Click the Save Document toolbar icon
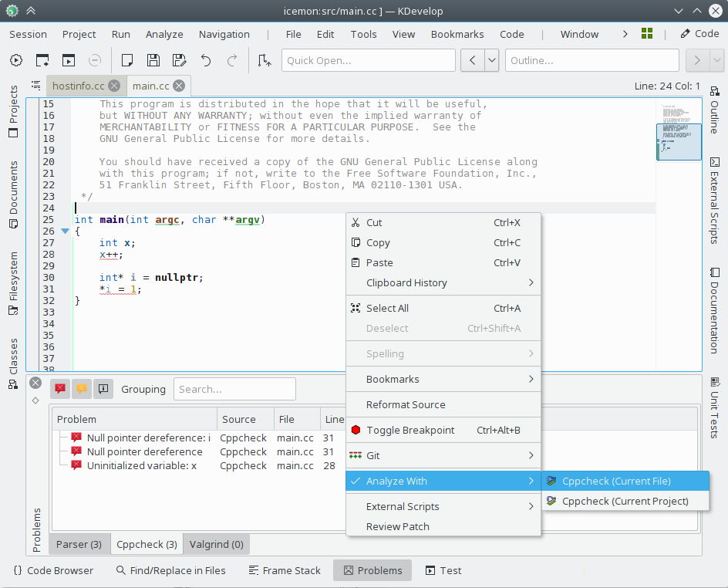The width and height of the screenshot is (728, 588). pyautogui.click(x=153, y=60)
